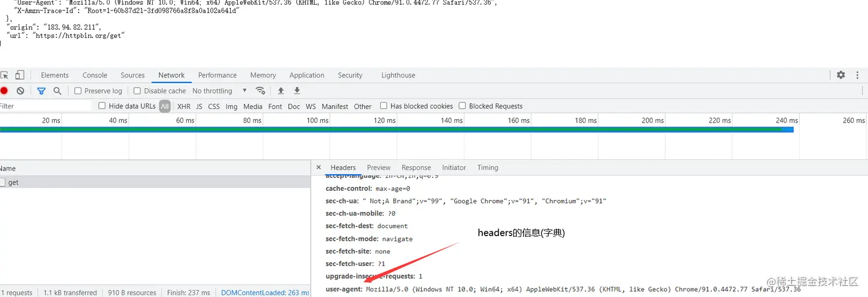Toggle the device toolbar icon
Viewport: 868px width, 297px height.
click(20, 75)
